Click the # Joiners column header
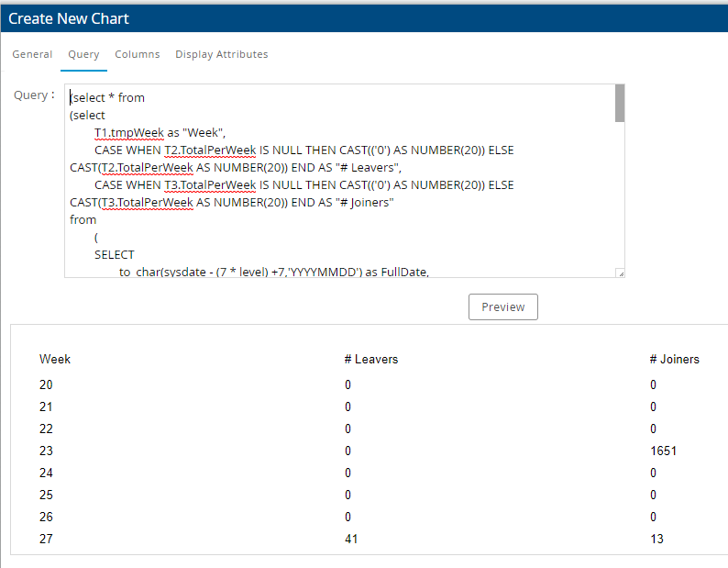The width and height of the screenshot is (728, 568). click(x=674, y=359)
